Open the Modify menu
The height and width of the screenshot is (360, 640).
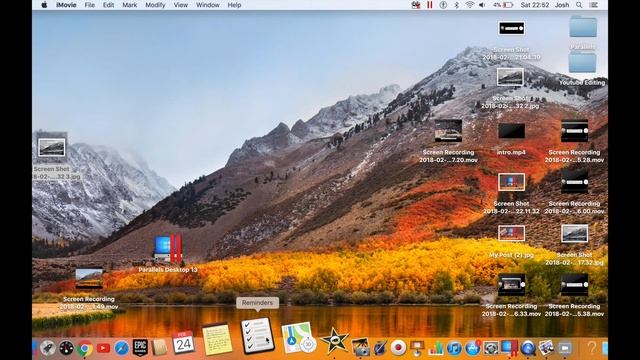tap(155, 5)
